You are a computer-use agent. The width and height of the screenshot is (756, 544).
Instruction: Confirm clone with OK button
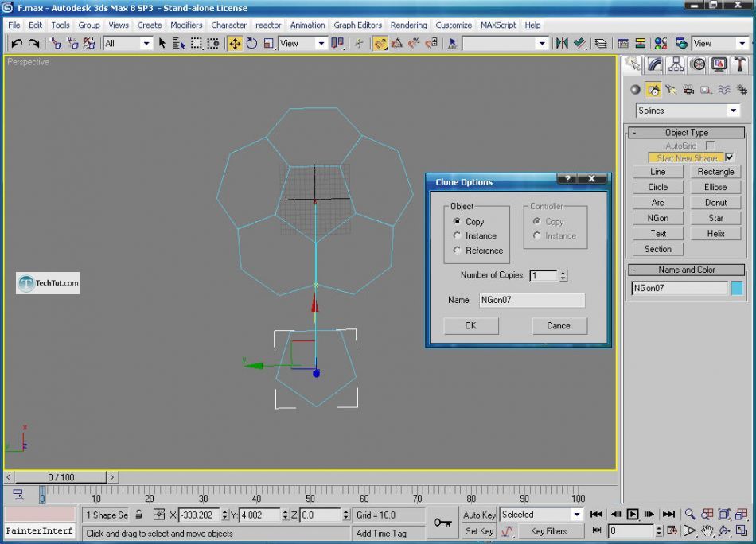click(x=470, y=326)
